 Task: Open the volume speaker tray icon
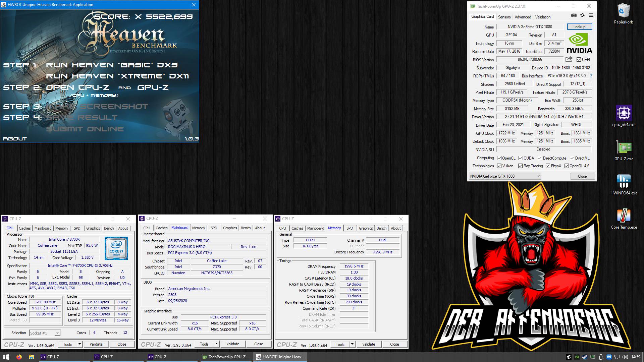point(625,357)
